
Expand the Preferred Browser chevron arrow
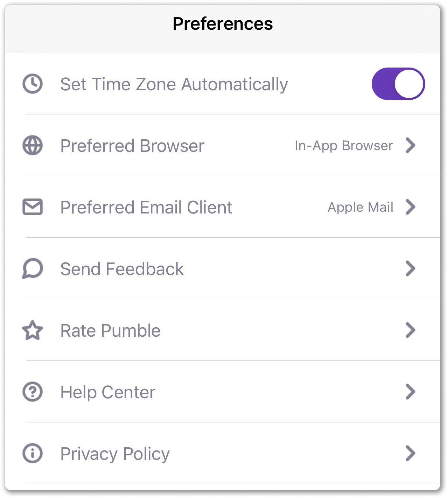pyautogui.click(x=411, y=146)
